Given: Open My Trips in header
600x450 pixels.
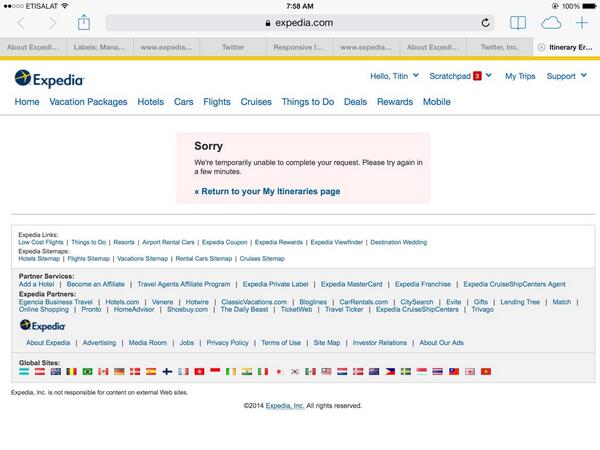Looking at the screenshot, I should coord(520,76).
